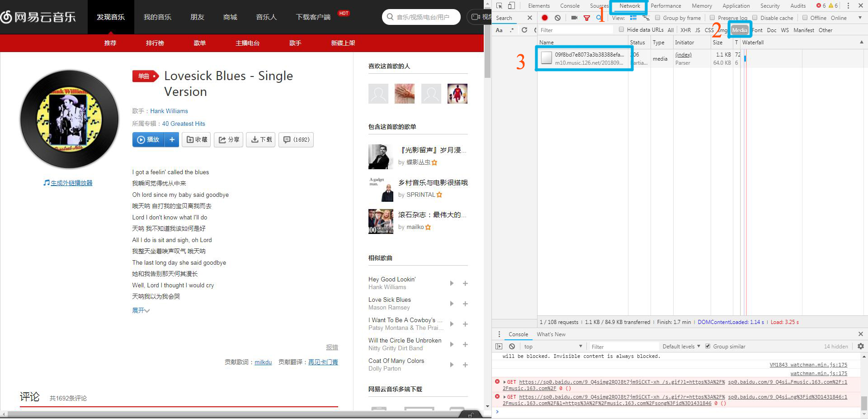Open 我的音乐 navigation item
The width and height of the screenshot is (868, 419).
tap(157, 17)
